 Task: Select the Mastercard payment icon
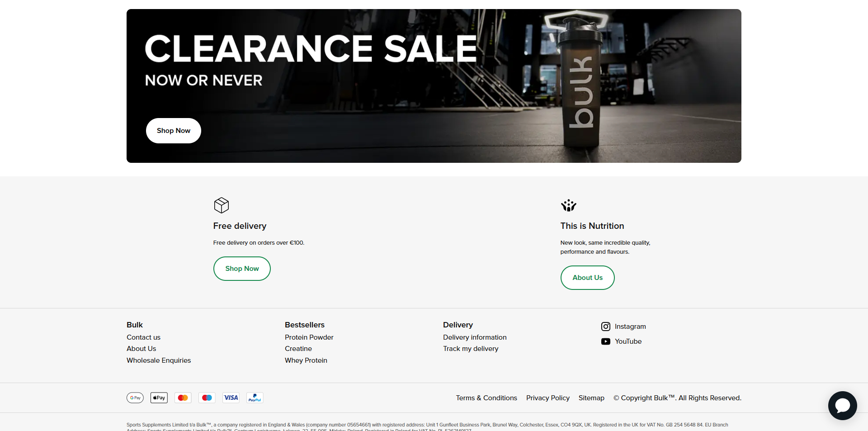pyautogui.click(x=183, y=398)
